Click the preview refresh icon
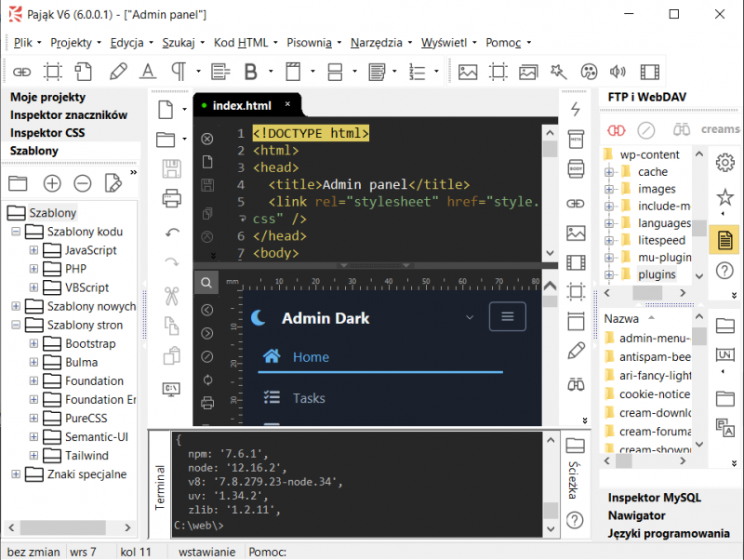Image resolution: width=744 pixels, height=560 pixels. [207, 380]
